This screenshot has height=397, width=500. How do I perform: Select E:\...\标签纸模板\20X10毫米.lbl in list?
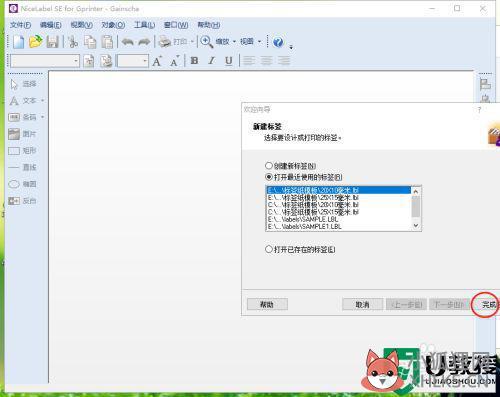coord(339,190)
